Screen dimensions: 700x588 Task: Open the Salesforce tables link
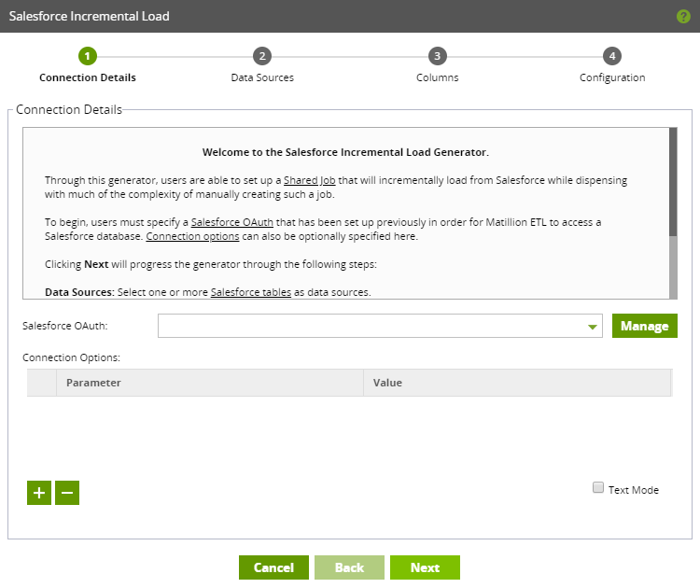pyautogui.click(x=251, y=292)
